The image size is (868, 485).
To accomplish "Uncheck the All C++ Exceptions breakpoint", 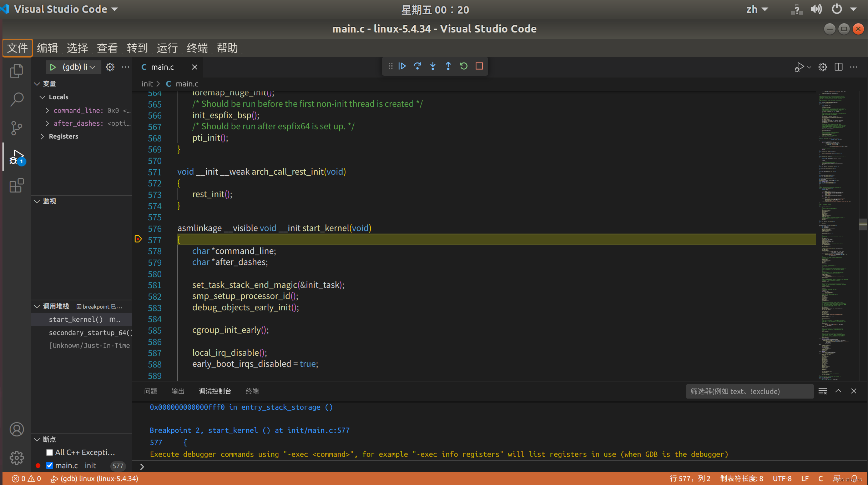I will [50, 452].
